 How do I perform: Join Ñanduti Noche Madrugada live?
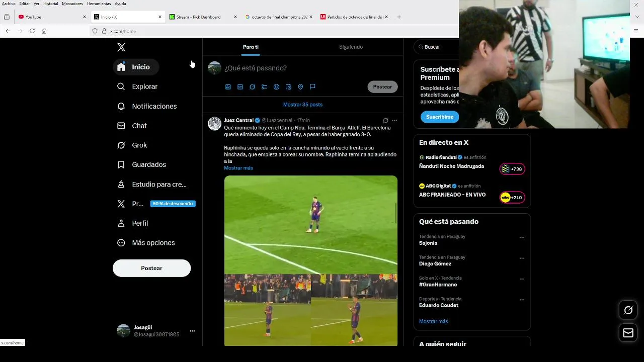[x=451, y=166]
